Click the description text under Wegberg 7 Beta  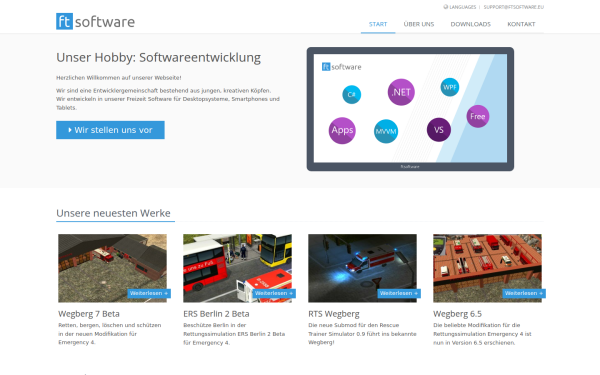110,334
